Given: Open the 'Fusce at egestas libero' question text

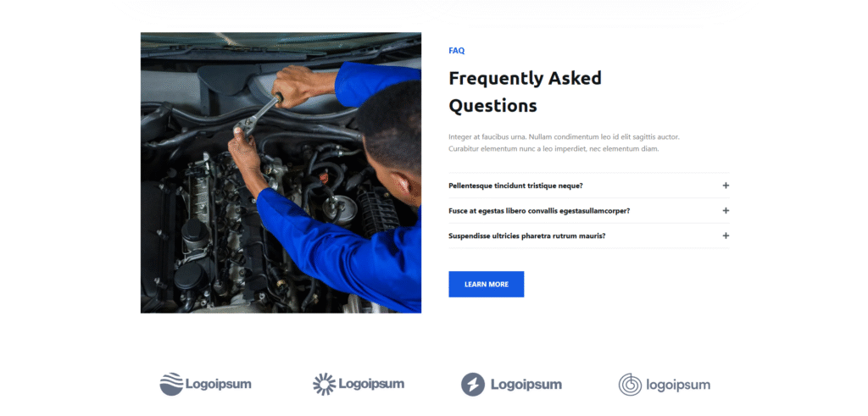Looking at the screenshot, I should point(539,211).
